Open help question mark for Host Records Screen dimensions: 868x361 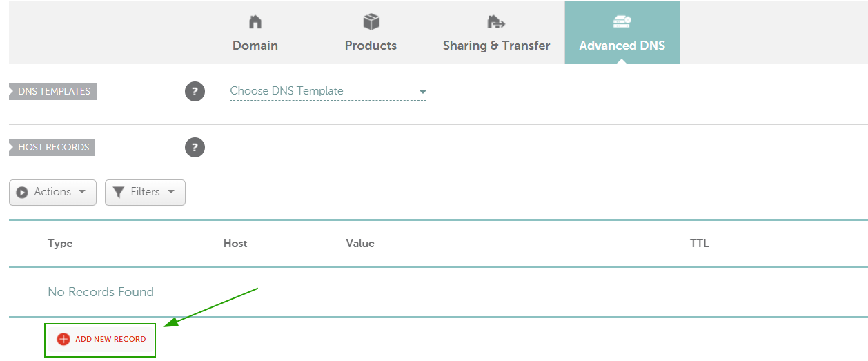tap(195, 147)
